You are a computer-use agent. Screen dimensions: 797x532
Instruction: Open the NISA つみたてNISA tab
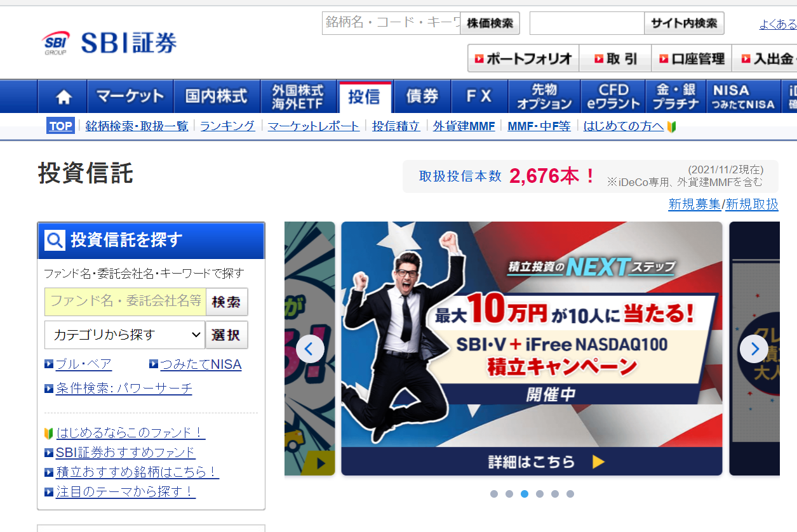point(744,96)
